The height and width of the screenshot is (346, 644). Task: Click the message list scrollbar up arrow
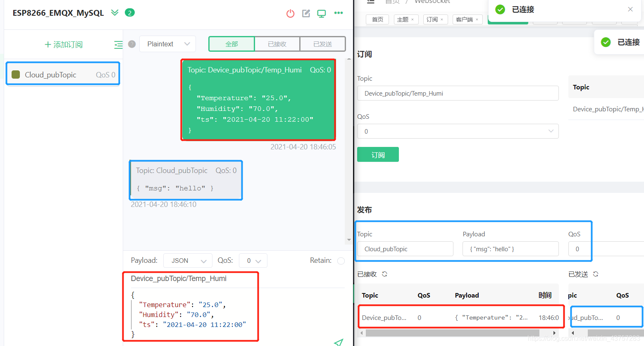(349, 59)
